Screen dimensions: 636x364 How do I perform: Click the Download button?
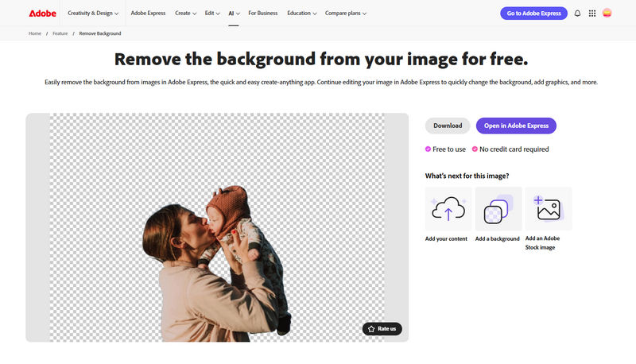tap(448, 126)
